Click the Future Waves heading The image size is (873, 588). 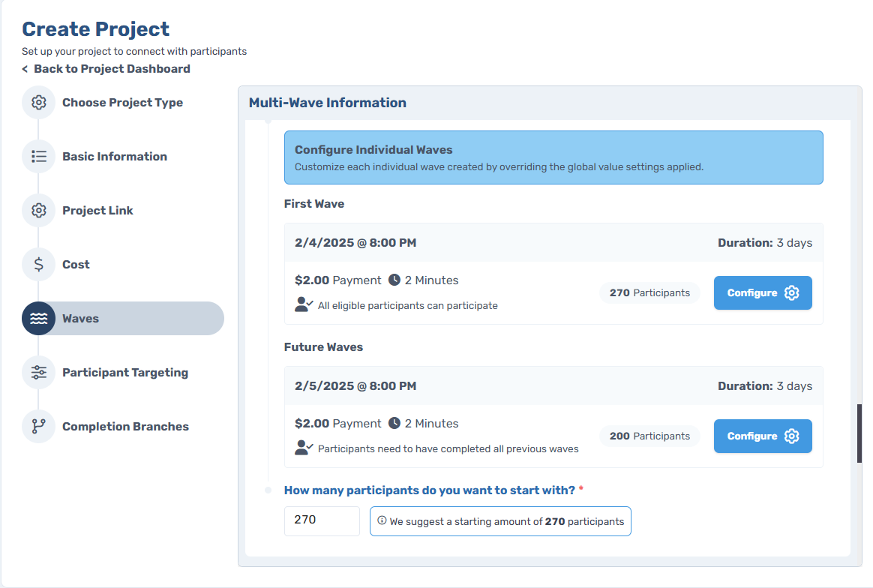[323, 347]
